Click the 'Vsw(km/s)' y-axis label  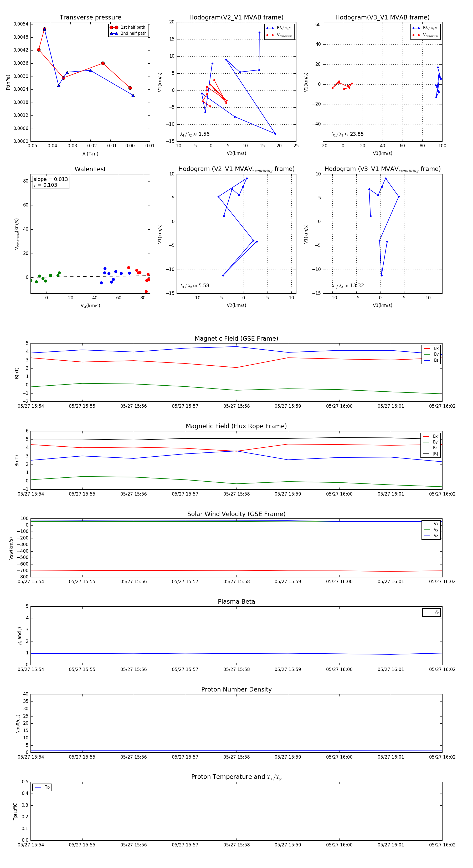tap(11, 548)
